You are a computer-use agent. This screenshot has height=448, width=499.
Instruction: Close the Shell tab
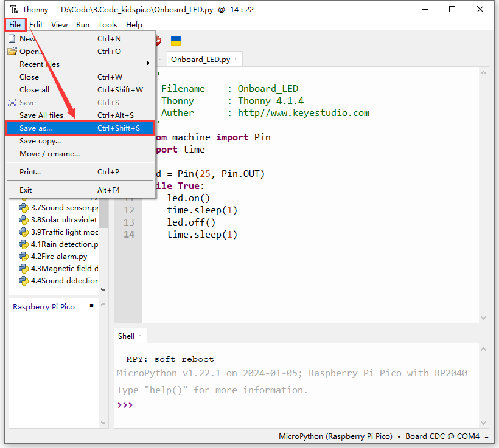pos(140,336)
